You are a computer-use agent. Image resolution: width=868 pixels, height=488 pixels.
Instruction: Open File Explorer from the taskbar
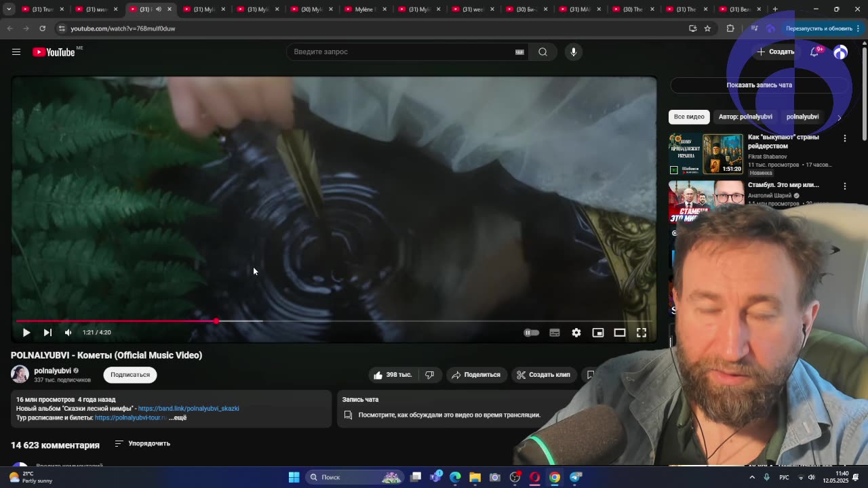click(x=475, y=477)
